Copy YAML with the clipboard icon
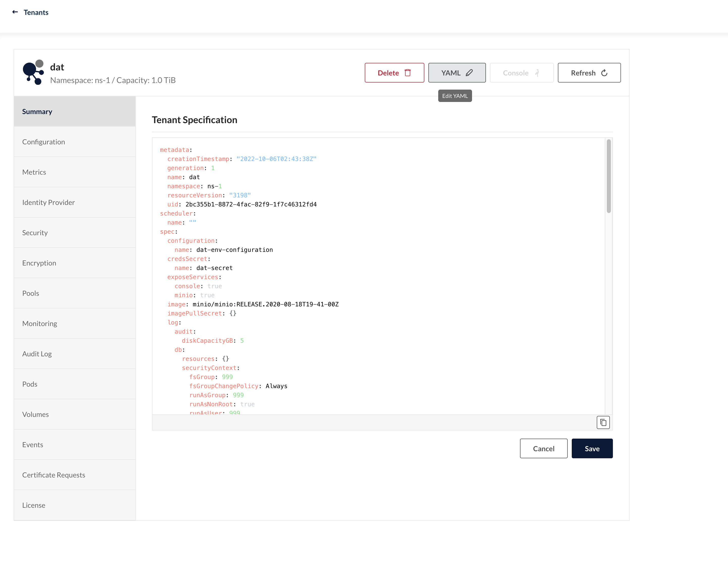 (x=603, y=422)
